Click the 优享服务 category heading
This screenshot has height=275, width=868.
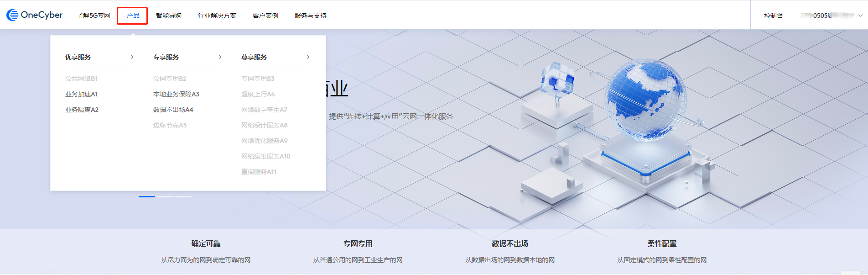click(78, 57)
